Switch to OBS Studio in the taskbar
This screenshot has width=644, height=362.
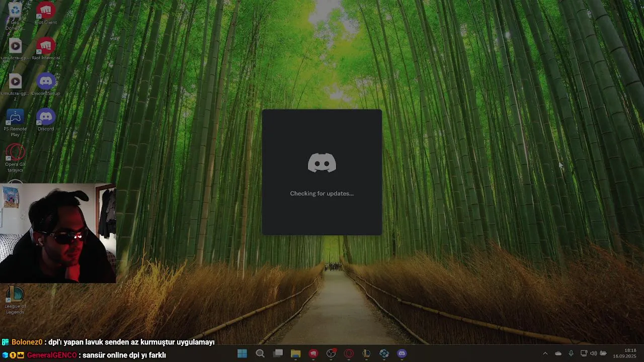click(331, 353)
